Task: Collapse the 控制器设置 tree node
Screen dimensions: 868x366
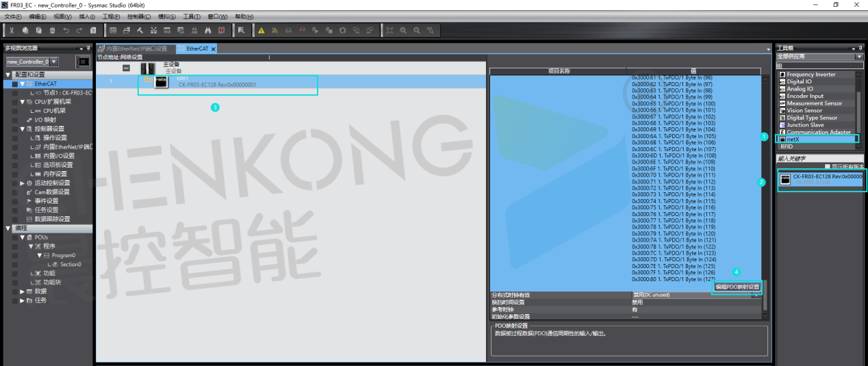Action: [x=22, y=129]
